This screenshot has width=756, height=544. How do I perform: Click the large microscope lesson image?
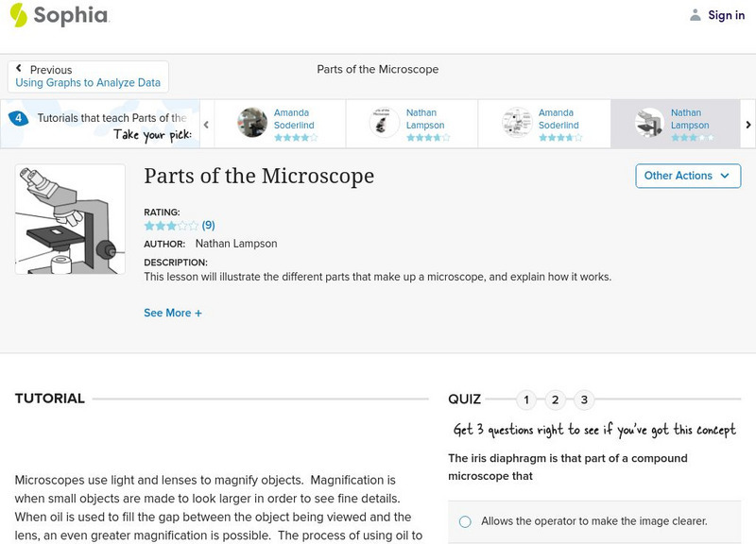(x=70, y=219)
